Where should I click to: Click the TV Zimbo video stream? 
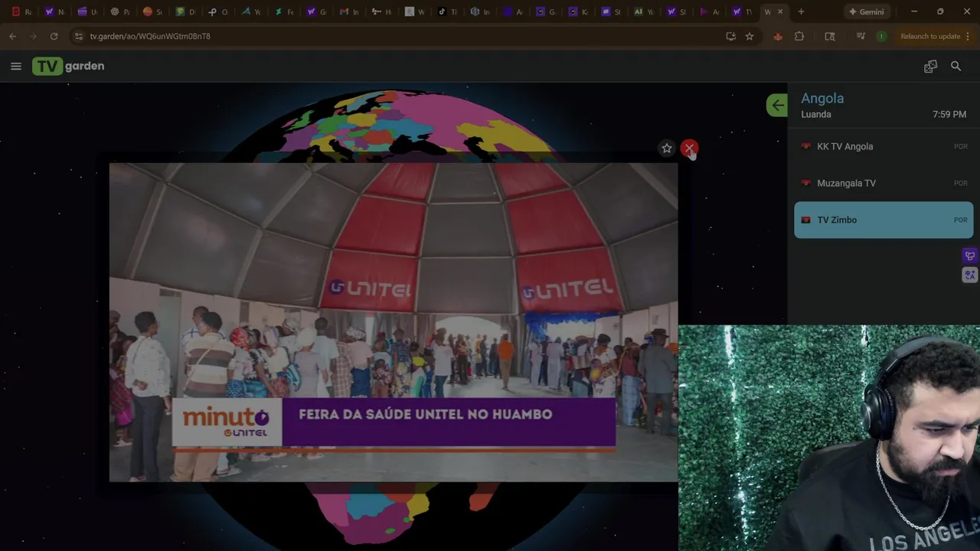[394, 322]
